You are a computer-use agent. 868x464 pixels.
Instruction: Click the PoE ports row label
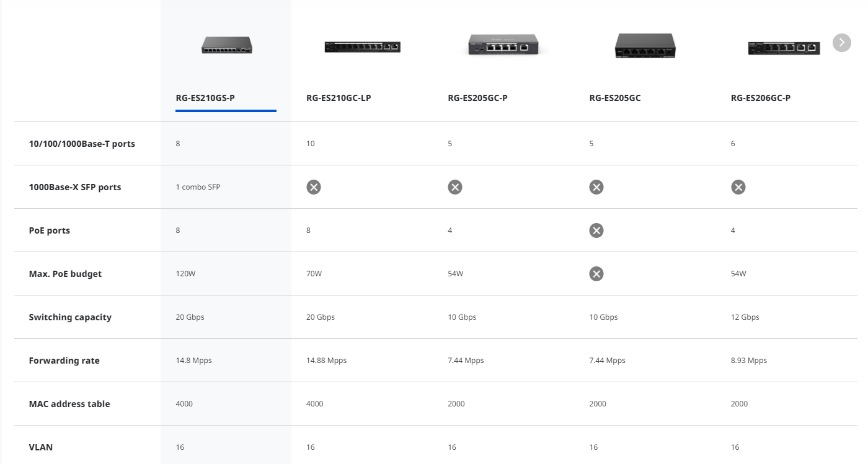(50, 230)
